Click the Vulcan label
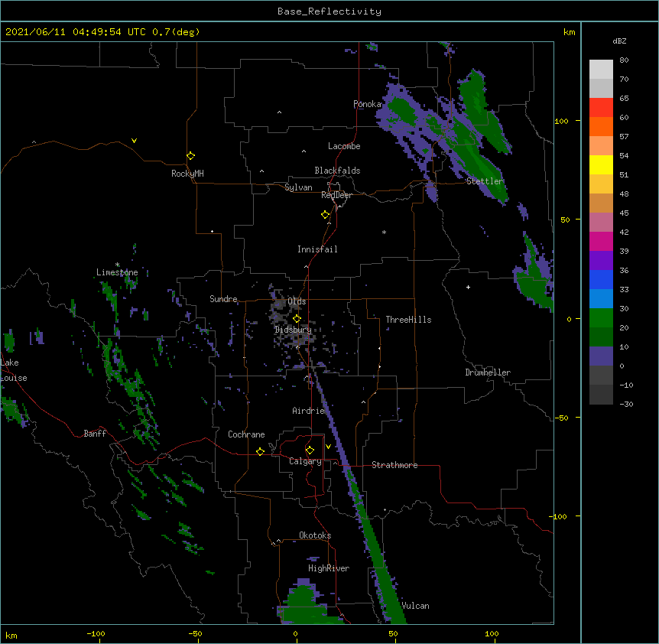Screen dimensions: 659x644 coord(415,606)
